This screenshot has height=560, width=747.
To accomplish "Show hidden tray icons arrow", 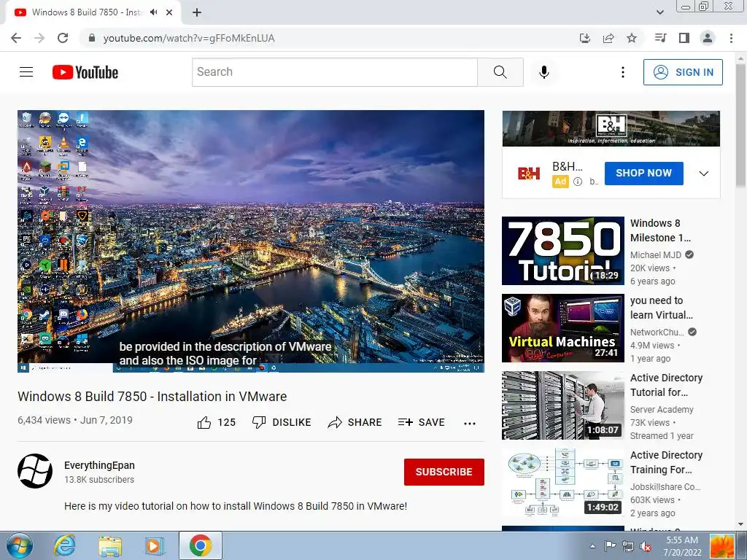I will pyautogui.click(x=592, y=546).
